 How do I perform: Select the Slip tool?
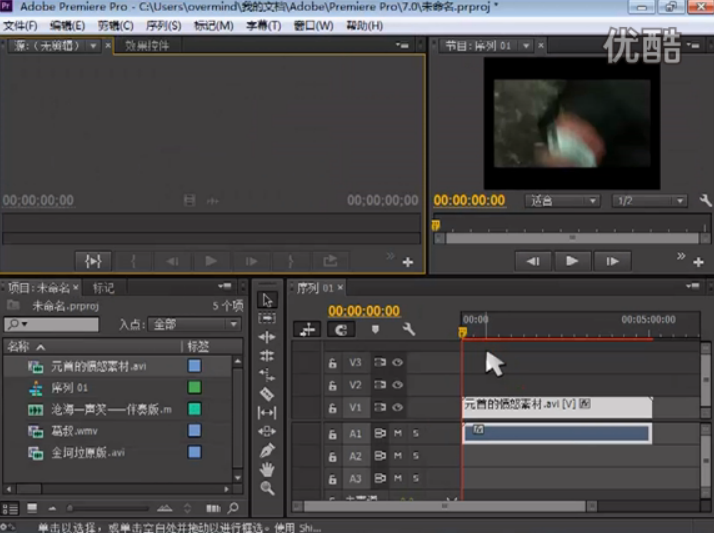coord(267,413)
